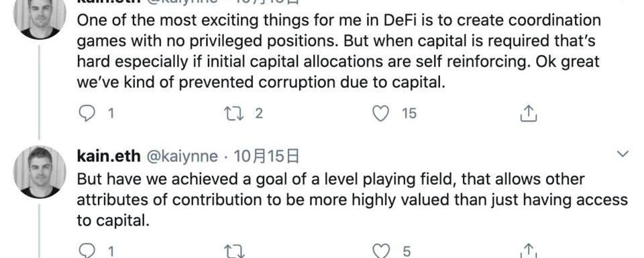Open the tweet starting "But have we achieved"
This screenshot has height=258, width=644.
point(352,200)
